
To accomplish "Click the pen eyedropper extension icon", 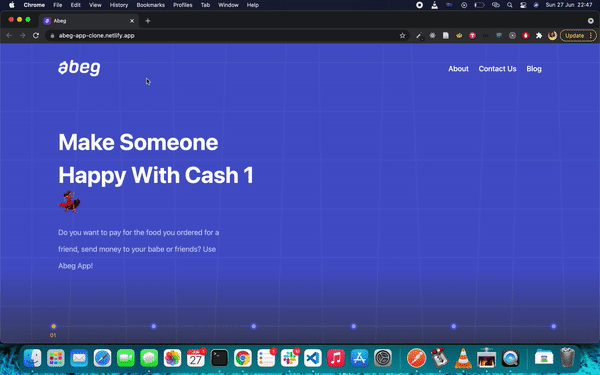I will coord(419,36).
